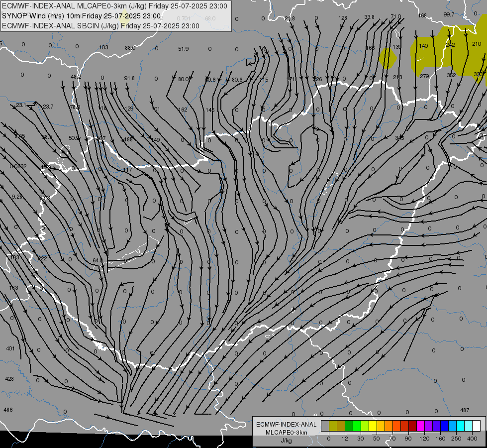Select the SYNOP Wind 10m header line
Image resolution: width=487 pixels, height=448 pixels.
point(82,16)
